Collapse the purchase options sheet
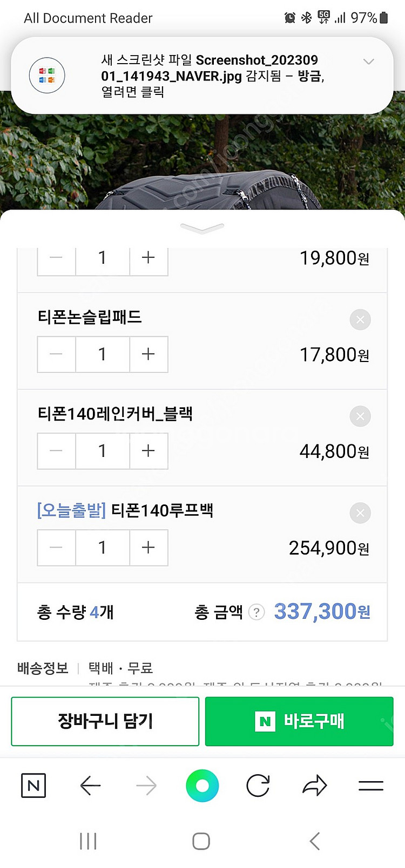Viewport: 405px width, 868px height. pos(202,228)
